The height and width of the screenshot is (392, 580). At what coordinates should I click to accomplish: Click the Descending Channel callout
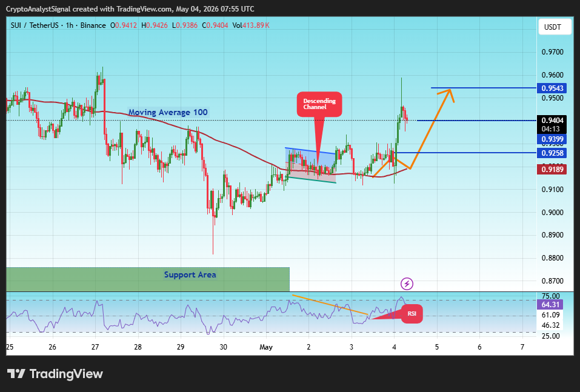(319, 104)
